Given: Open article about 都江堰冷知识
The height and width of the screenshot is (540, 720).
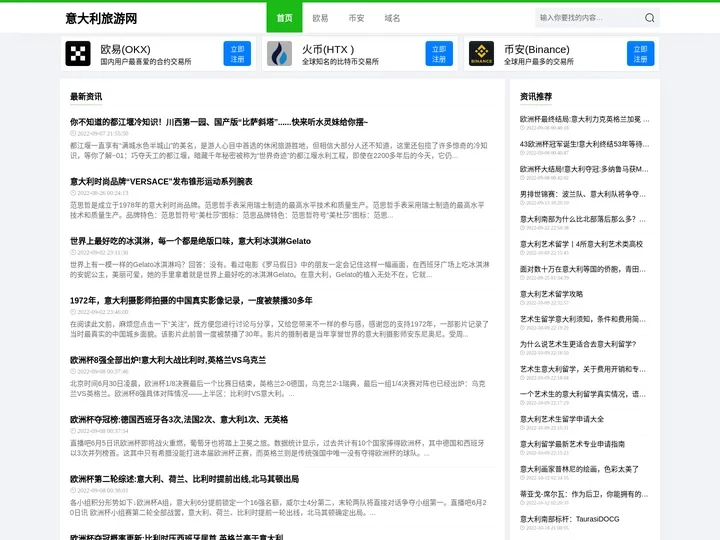Looking at the screenshot, I should click(x=219, y=122).
